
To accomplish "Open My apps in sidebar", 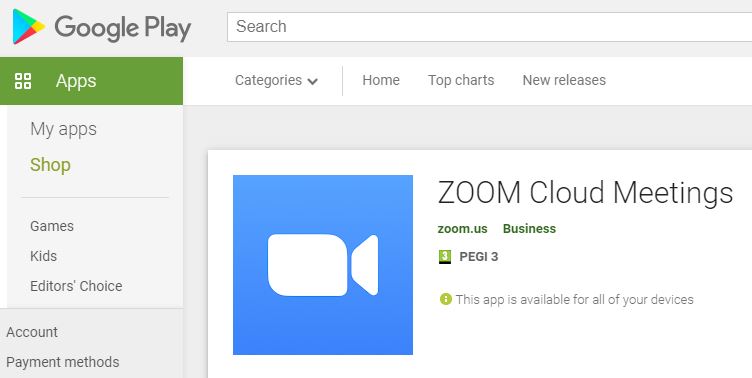I will pos(63,129).
